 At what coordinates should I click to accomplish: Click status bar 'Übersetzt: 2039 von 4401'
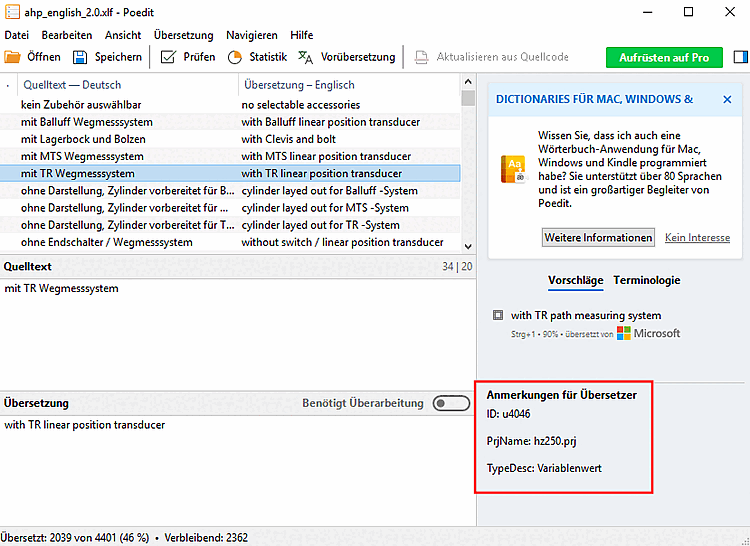(59, 538)
